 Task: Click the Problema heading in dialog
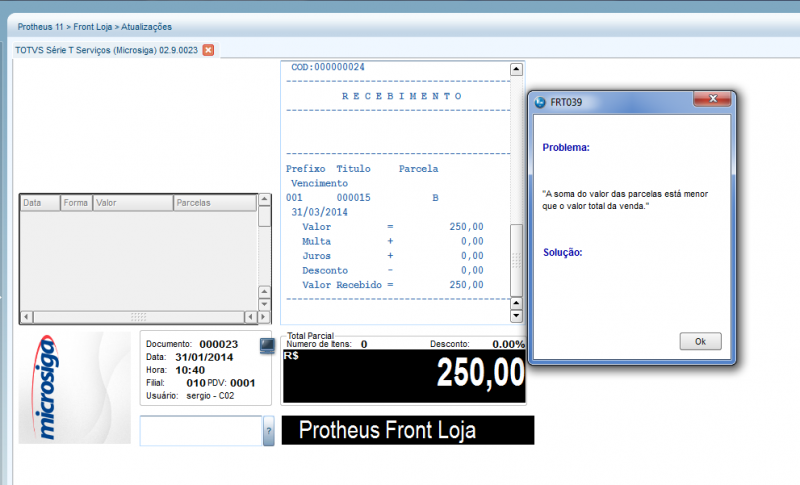566,148
